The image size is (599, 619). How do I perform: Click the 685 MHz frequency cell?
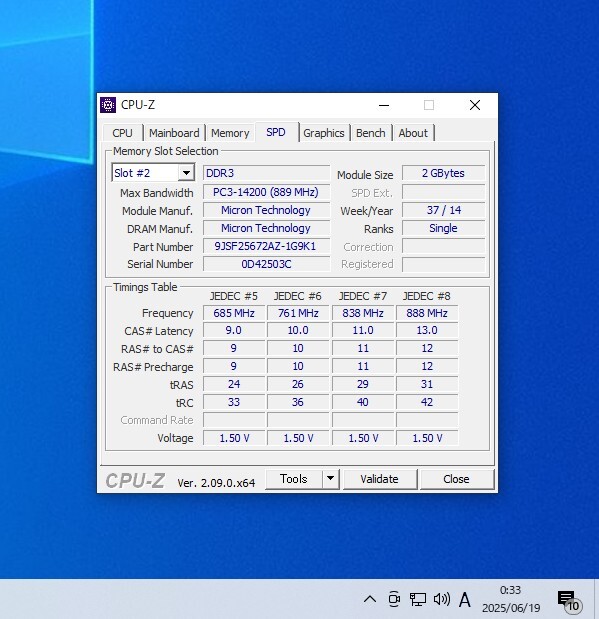coord(234,313)
